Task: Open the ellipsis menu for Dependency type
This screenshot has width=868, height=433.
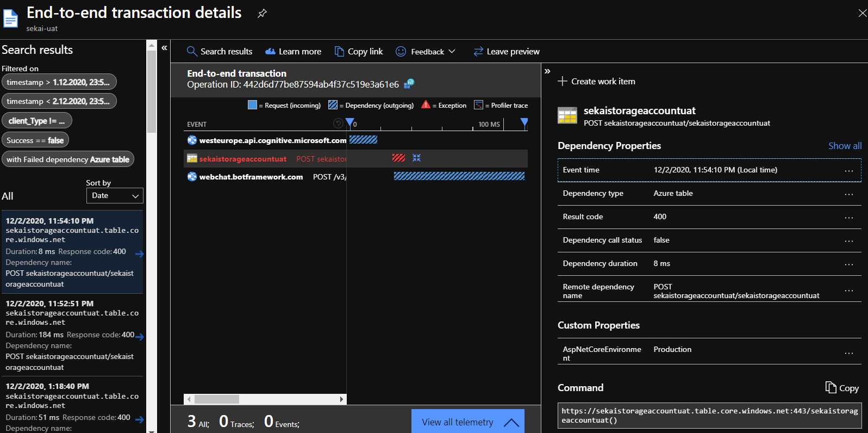Action: [x=849, y=194]
